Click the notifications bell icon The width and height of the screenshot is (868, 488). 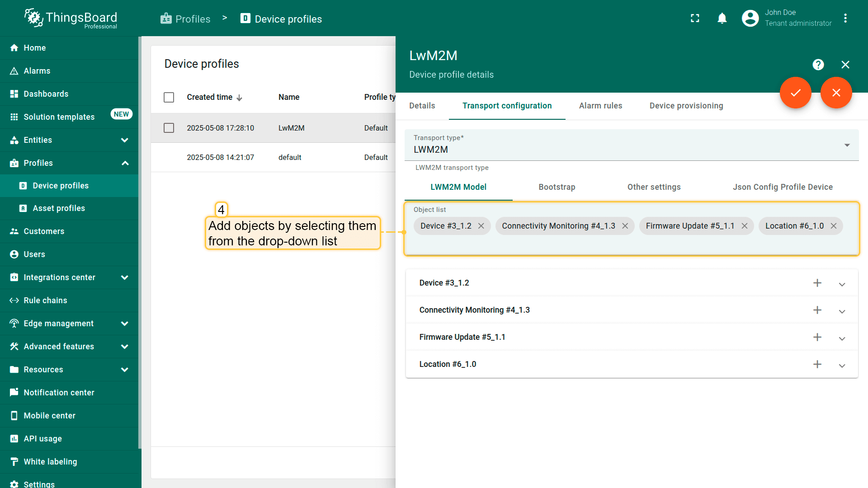coord(722,19)
